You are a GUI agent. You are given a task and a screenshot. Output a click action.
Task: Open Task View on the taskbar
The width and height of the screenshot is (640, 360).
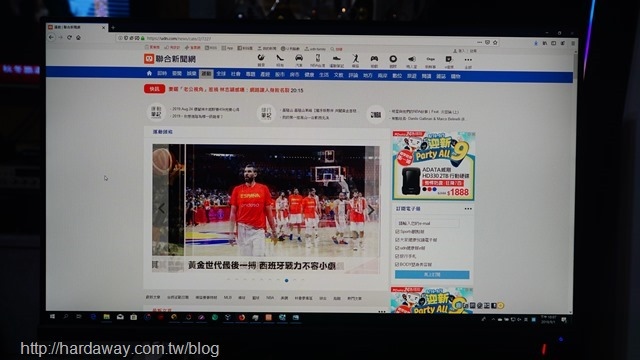pos(78,316)
